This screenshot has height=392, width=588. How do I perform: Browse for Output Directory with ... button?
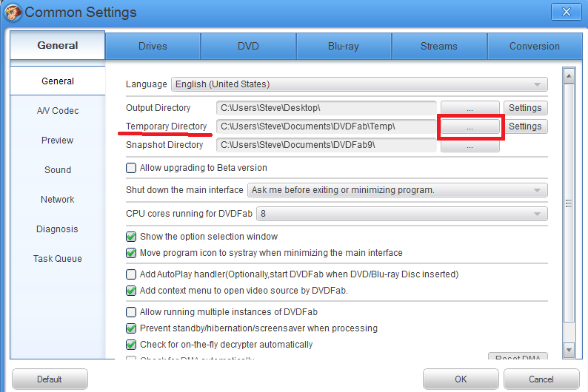(470, 108)
